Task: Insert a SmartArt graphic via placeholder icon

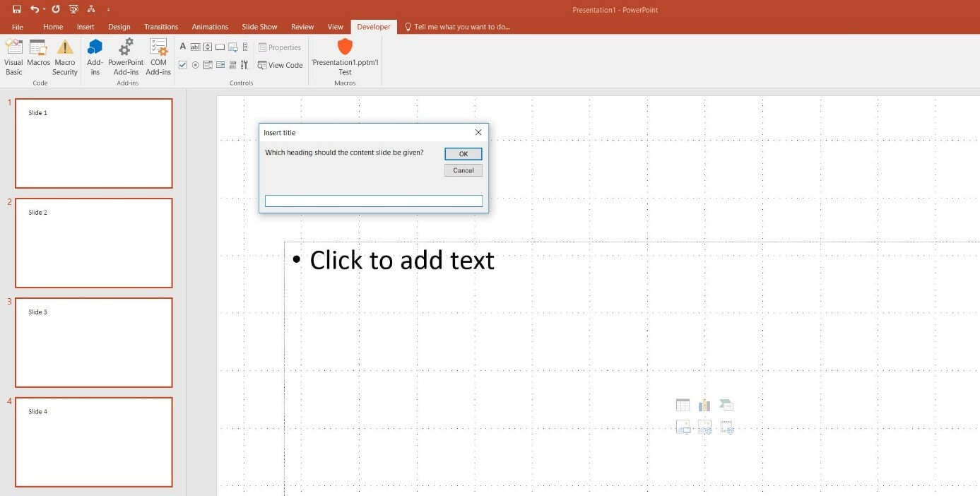Action: (726, 405)
